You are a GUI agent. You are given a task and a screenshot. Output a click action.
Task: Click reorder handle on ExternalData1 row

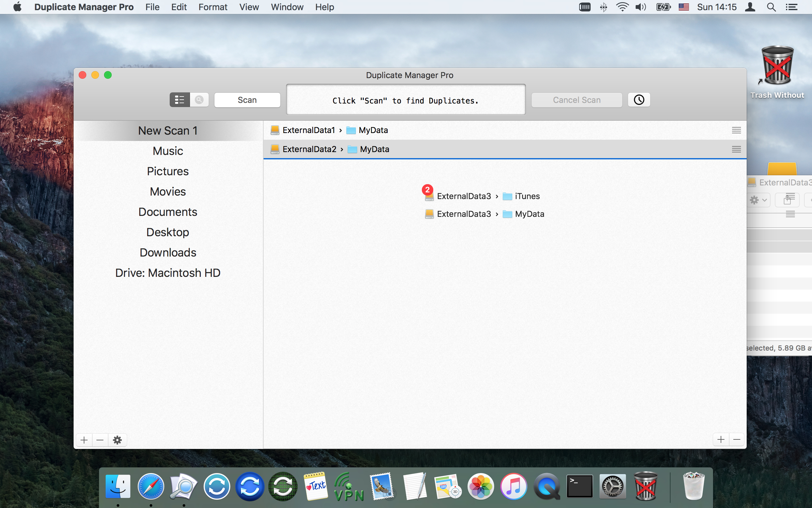pyautogui.click(x=737, y=130)
